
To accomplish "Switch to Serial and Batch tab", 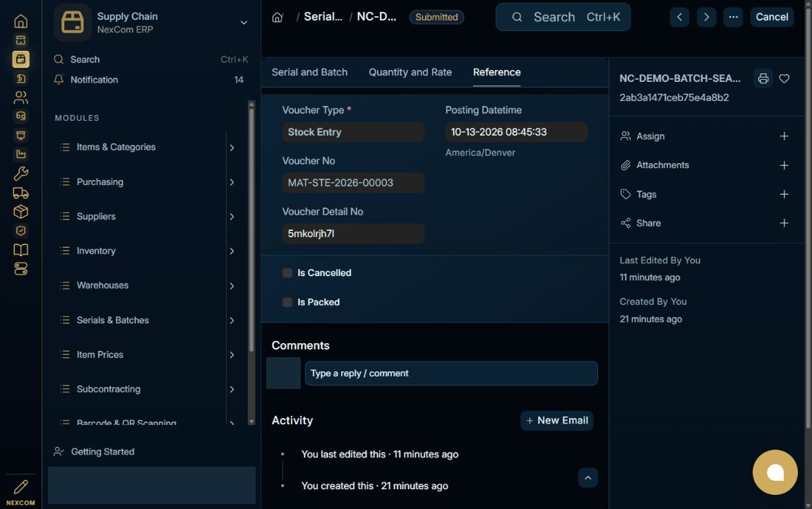I will 309,72.
